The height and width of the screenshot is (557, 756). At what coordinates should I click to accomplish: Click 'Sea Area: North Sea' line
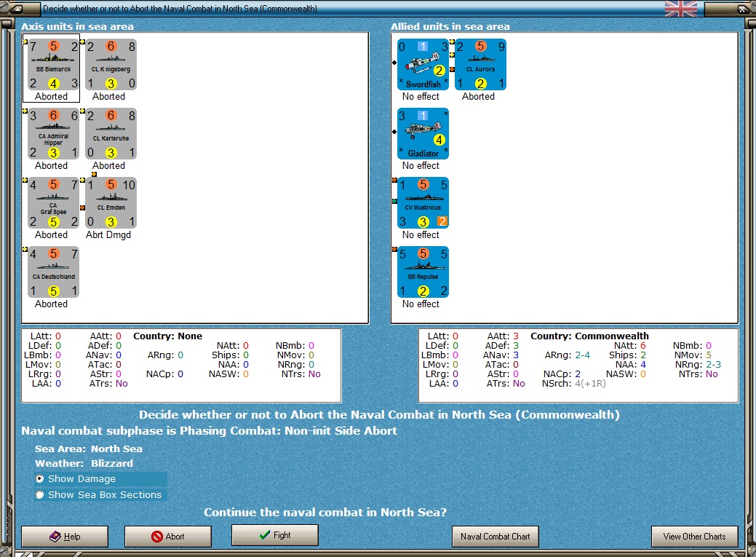(89, 449)
